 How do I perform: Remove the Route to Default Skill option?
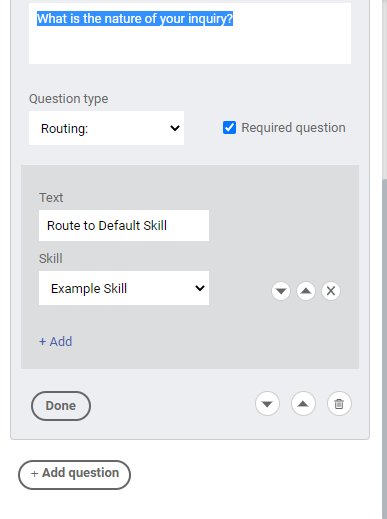click(x=331, y=291)
